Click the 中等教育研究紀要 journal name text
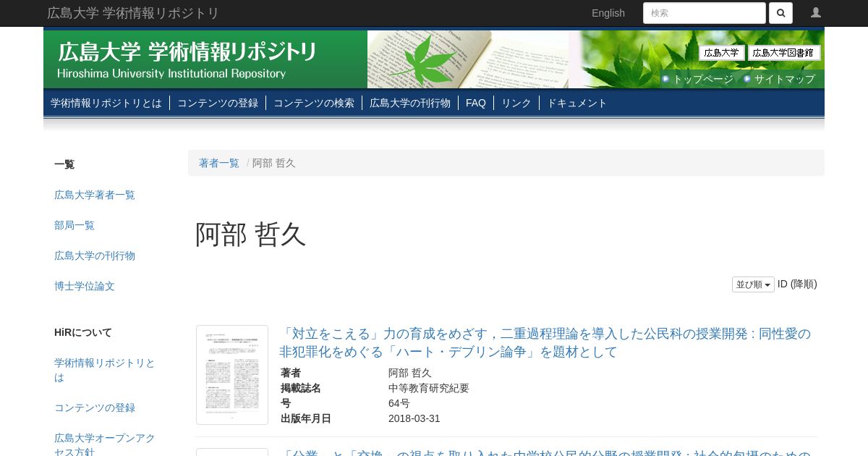 [429, 388]
